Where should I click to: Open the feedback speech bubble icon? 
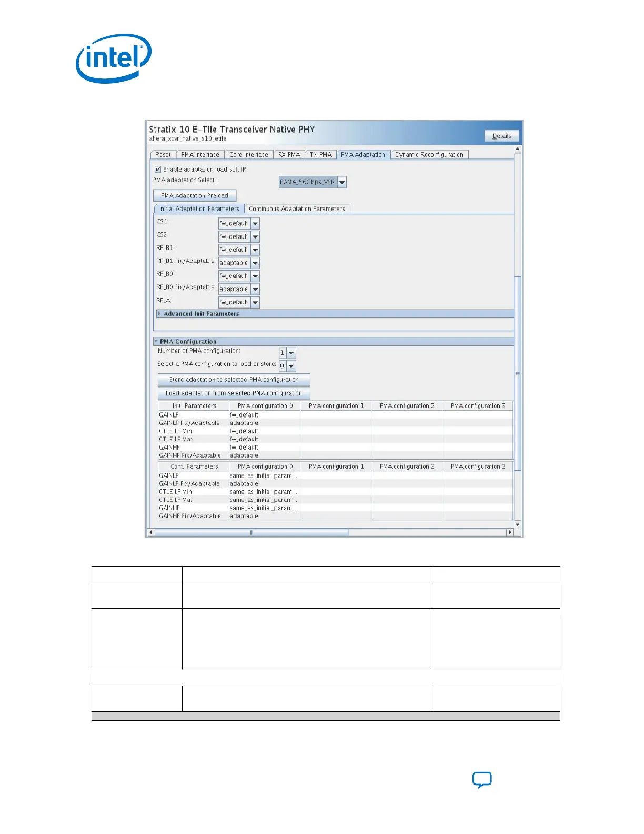click(x=482, y=780)
